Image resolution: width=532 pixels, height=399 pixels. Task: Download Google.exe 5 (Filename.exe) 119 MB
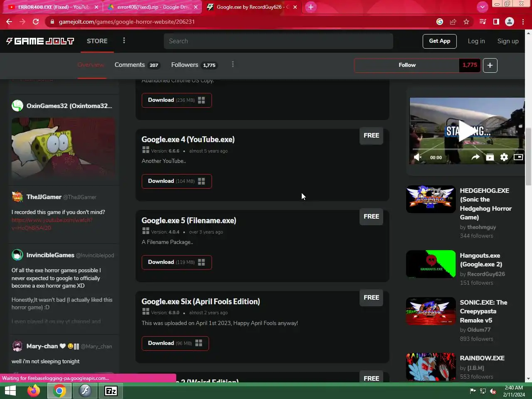pos(177,262)
